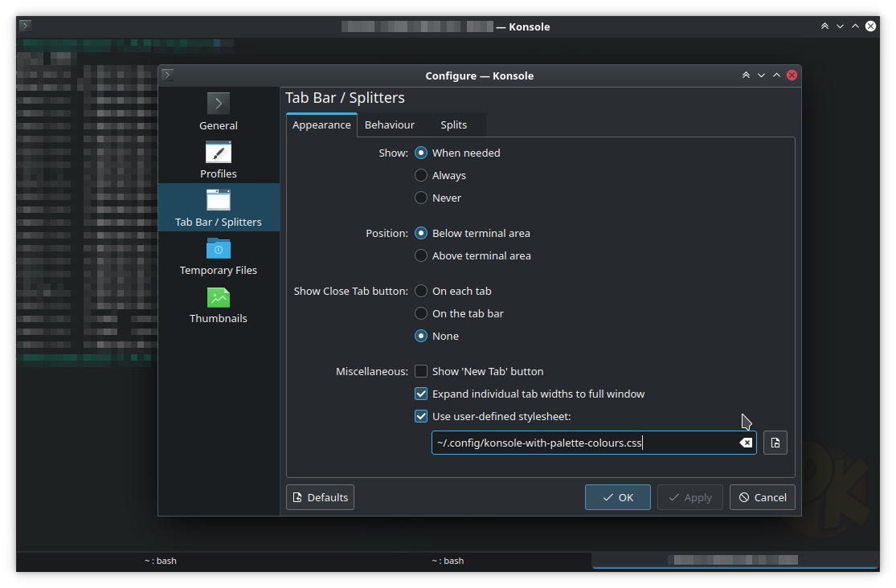The height and width of the screenshot is (588, 896).
Task: Open the Thumbnails settings page
Action: pos(219,305)
